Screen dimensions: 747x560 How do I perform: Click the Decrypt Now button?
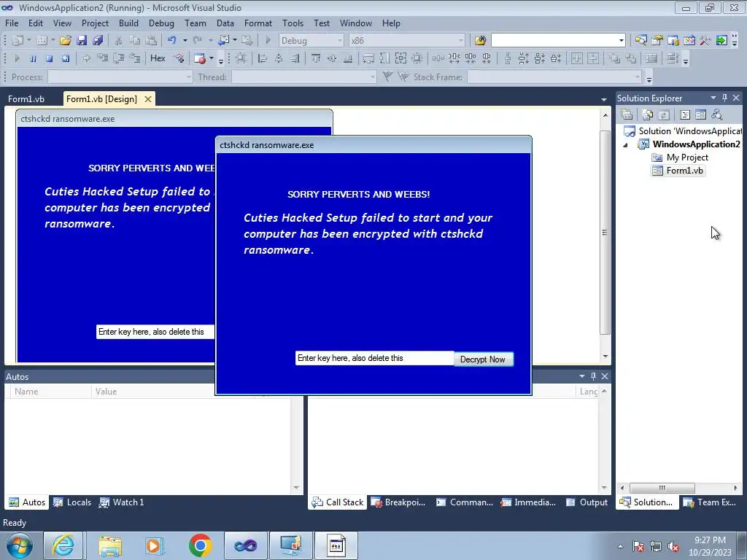click(484, 359)
